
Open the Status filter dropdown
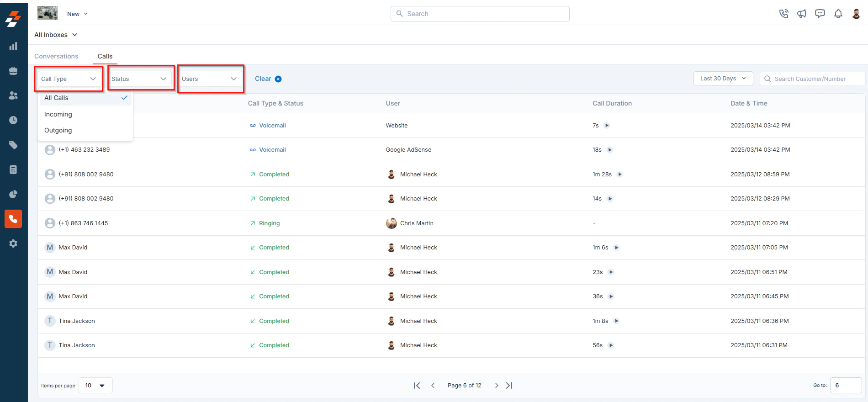coord(139,79)
